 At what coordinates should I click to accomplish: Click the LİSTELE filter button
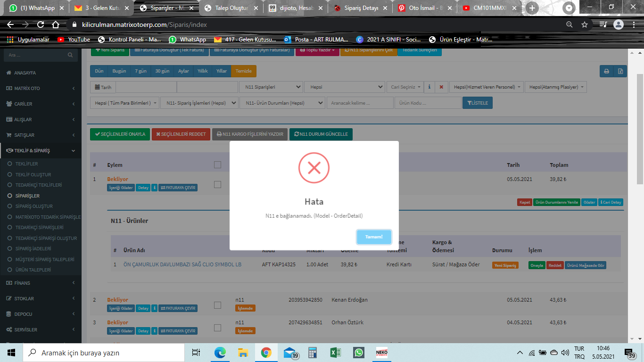pos(478,103)
